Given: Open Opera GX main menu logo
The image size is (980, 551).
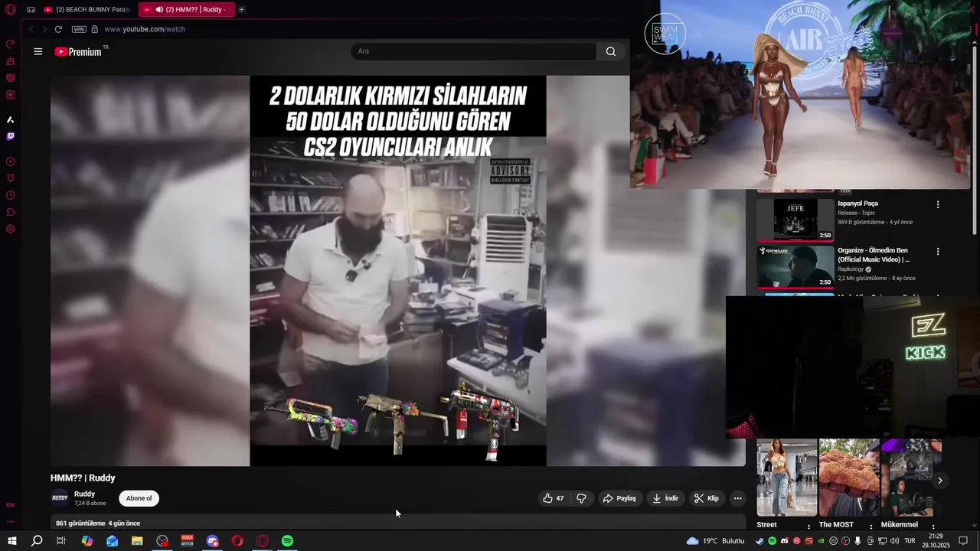Looking at the screenshot, I should (x=11, y=10).
